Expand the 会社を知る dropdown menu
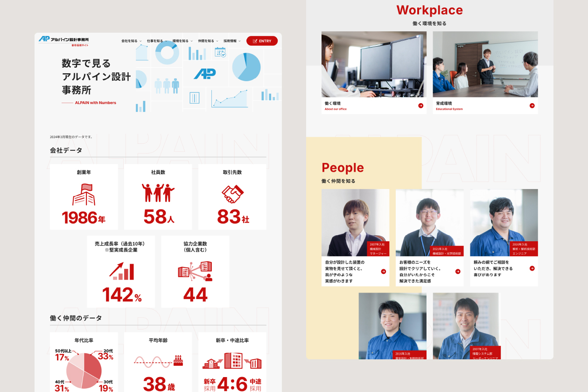588x392 pixels. tap(131, 41)
